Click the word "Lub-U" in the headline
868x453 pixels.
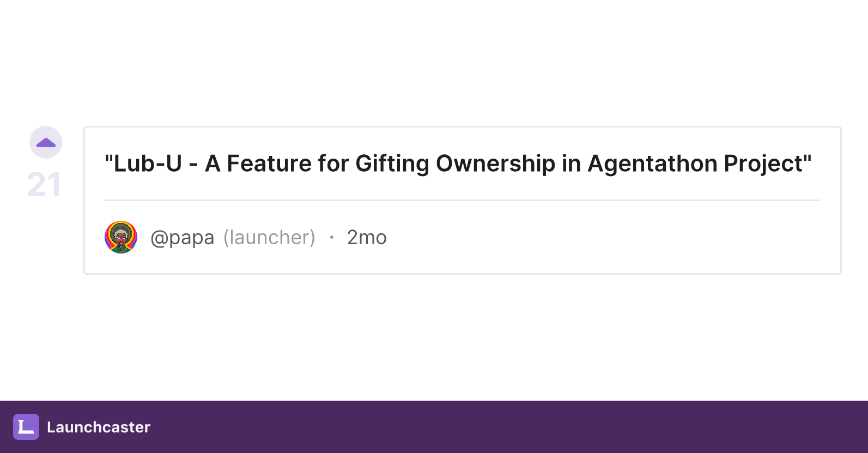(x=148, y=164)
